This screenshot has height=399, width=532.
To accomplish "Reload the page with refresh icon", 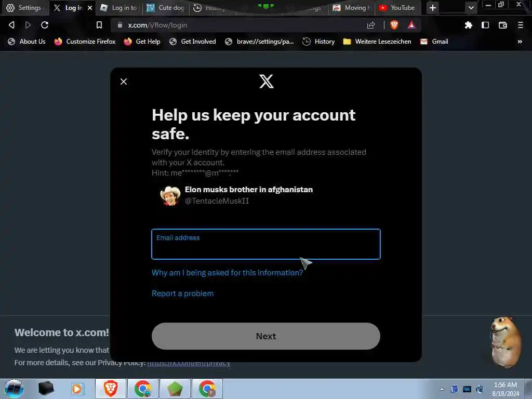I will (x=45, y=25).
